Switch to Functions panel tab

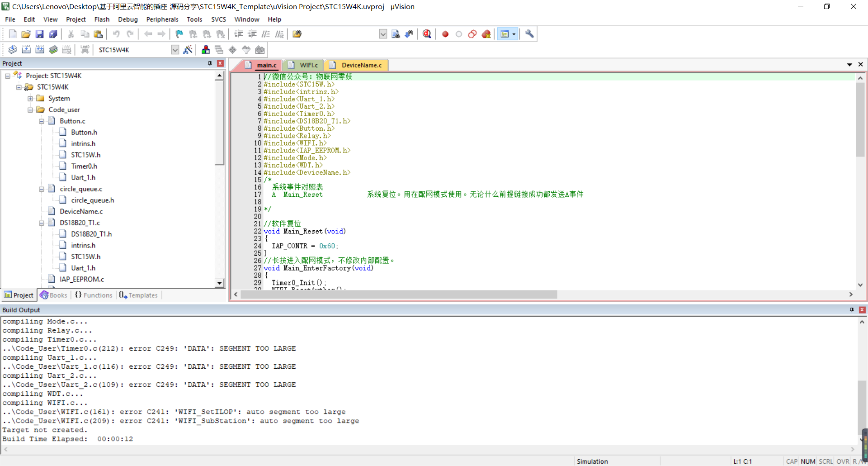point(94,295)
